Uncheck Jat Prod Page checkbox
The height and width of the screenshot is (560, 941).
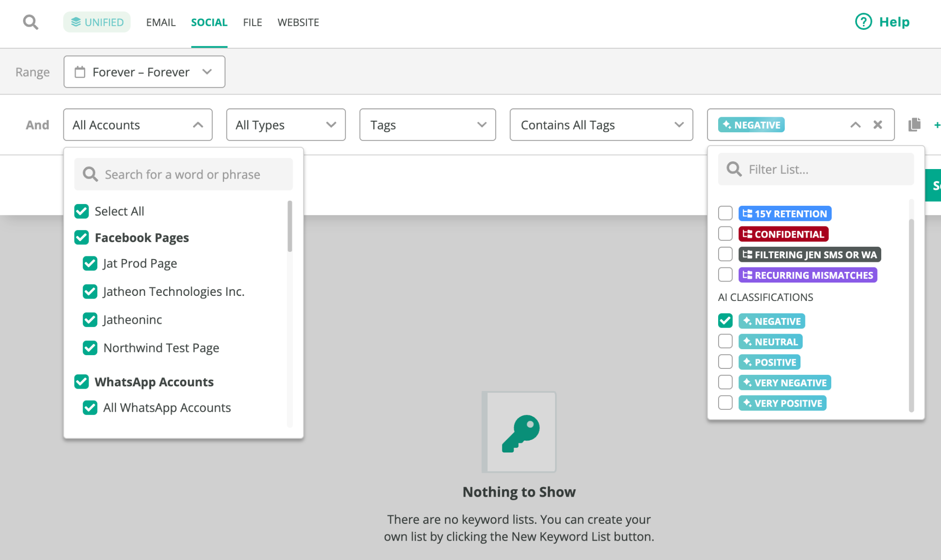click(90, 264)
